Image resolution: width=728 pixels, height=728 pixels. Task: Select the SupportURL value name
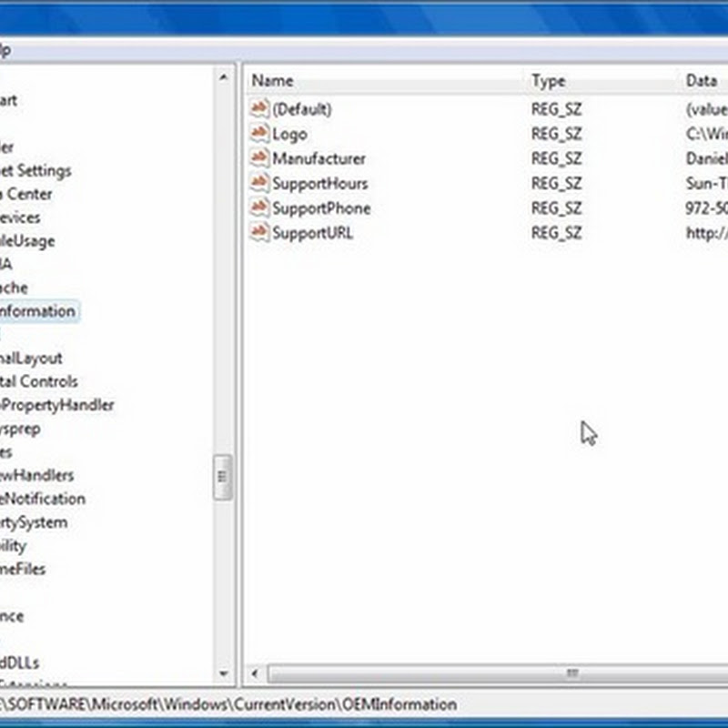pos(312,233)
